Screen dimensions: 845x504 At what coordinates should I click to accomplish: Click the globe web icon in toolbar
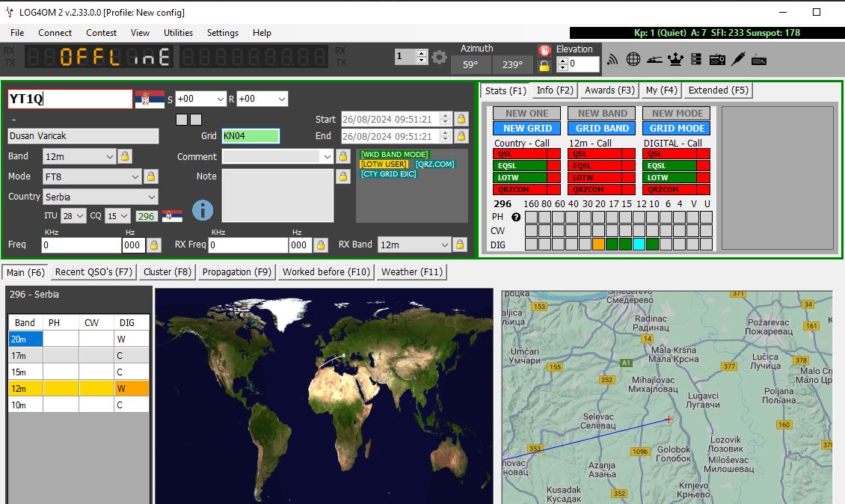[x=633, y=59]
